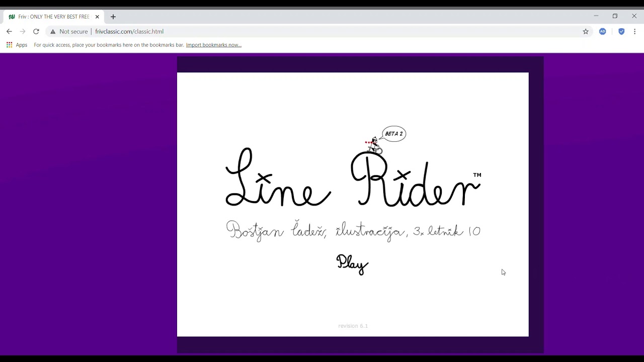Click the revision 6.1 text
The width and height of the screenshot is (644, 362).
point(353,326)
